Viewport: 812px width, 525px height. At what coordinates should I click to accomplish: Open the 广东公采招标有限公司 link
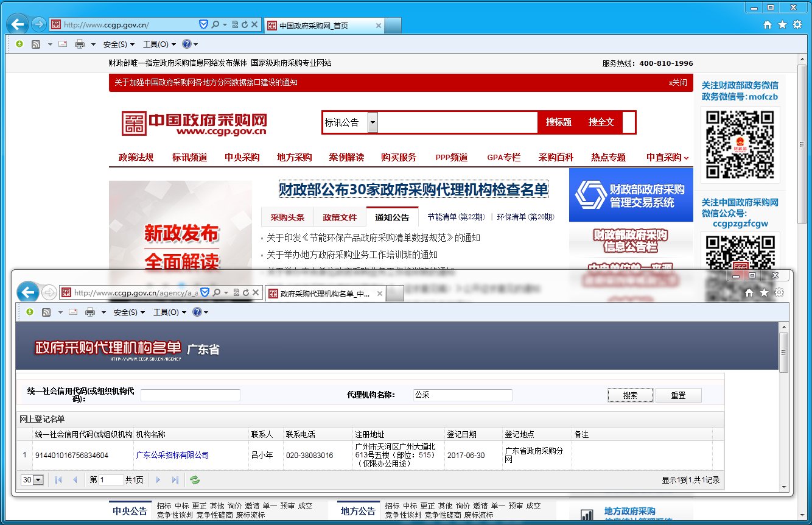172,455
